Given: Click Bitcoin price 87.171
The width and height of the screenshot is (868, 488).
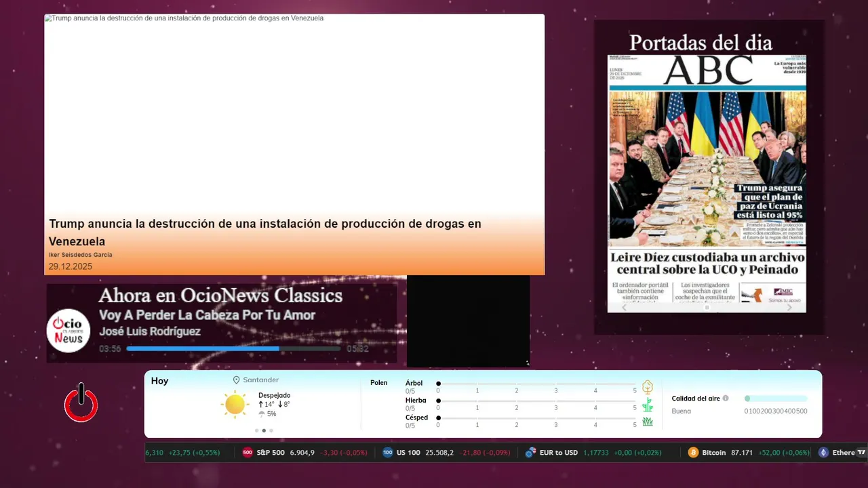Looking at the screenshot, I should click(742, 452).
